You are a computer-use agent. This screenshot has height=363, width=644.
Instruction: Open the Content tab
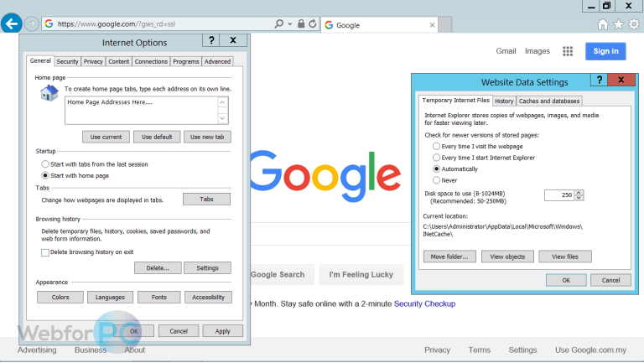[x=119, y=61]
